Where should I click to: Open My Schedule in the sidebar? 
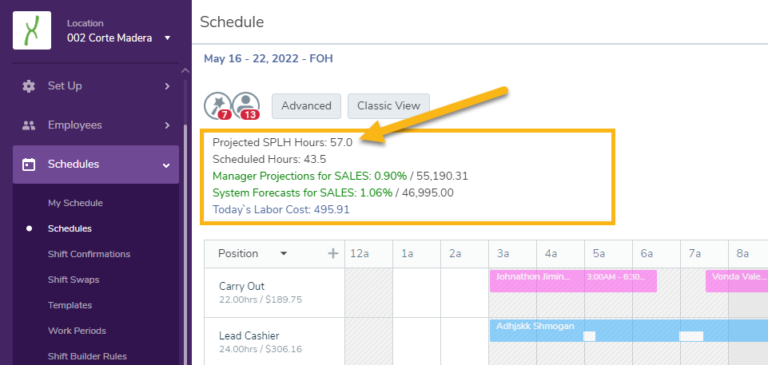pyautogui.click(x=75, y=203)
